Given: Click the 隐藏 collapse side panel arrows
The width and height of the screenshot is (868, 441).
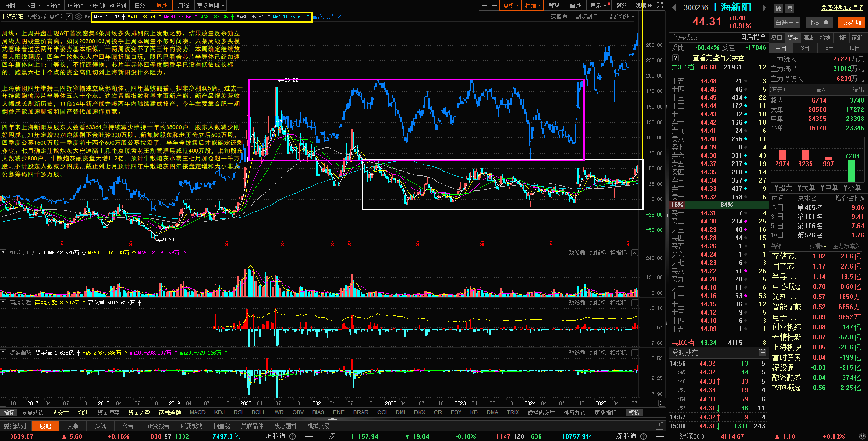Looking at the screenshot, I should pos(644,6).
